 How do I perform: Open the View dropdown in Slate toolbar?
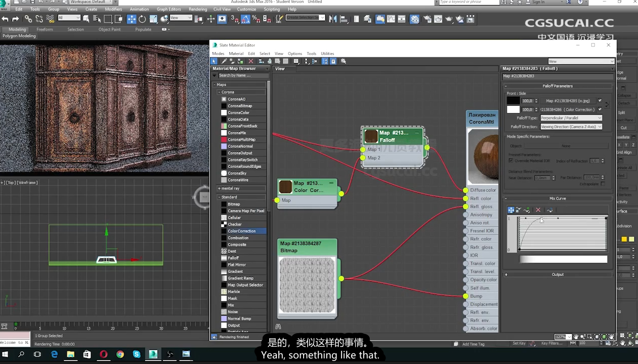pos(581,61)
